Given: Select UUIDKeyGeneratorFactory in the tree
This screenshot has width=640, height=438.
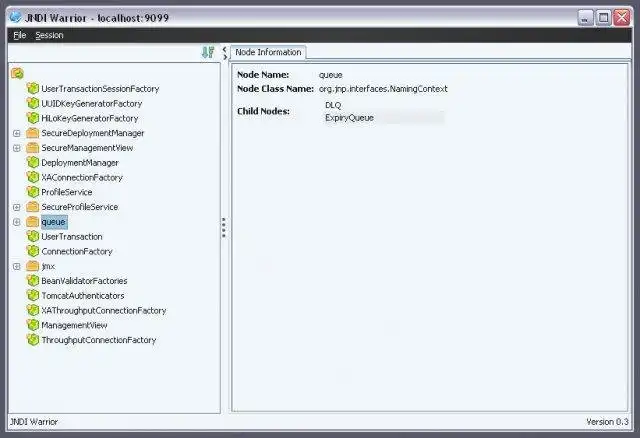Looking at the screenshot, I should tap(91, 104).
